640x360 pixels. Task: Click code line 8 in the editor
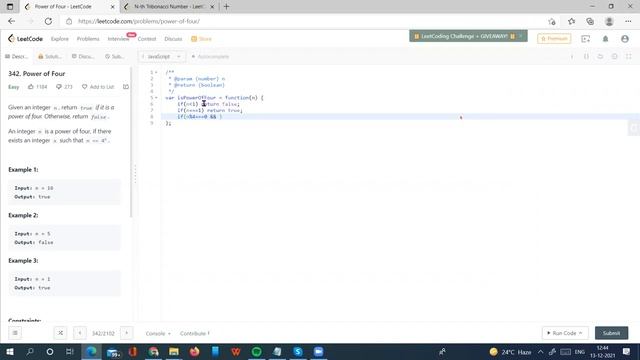(x=400, y=117)
